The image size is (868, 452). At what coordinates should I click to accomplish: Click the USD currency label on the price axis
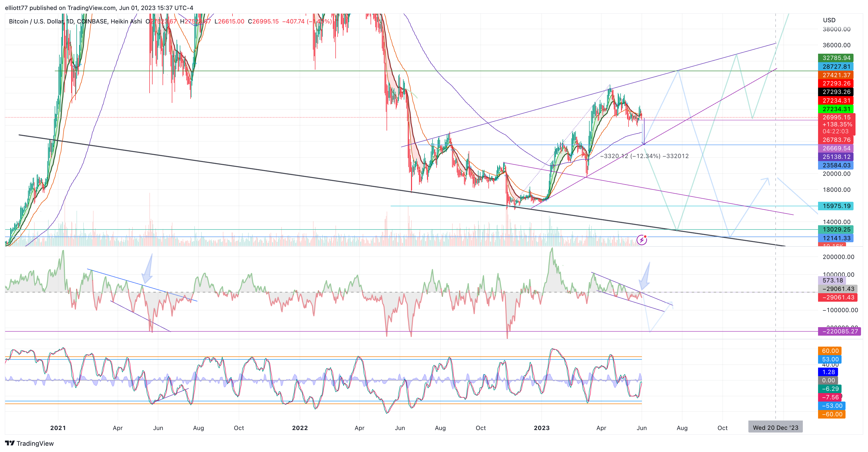pyautogui.click(x=829, y=20)
